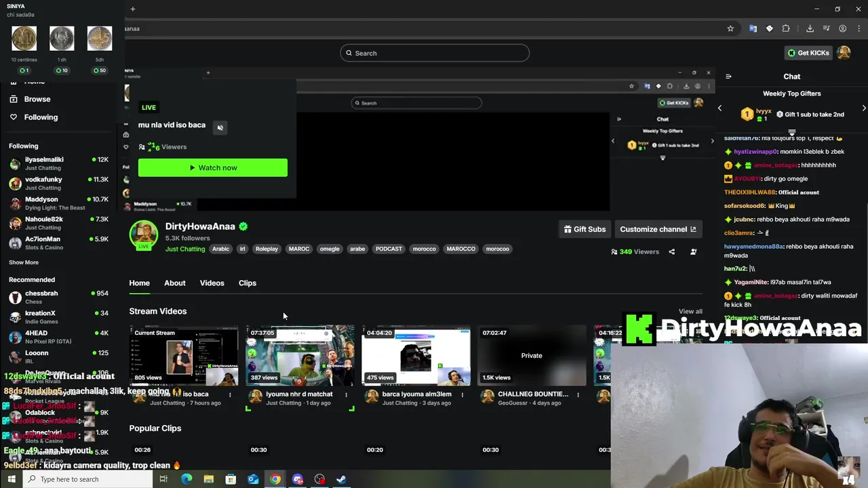This screenshot has height=488, width=868.
Task: Open options for barca lyouma alm3lem video
Action: [x=462, y=394]
